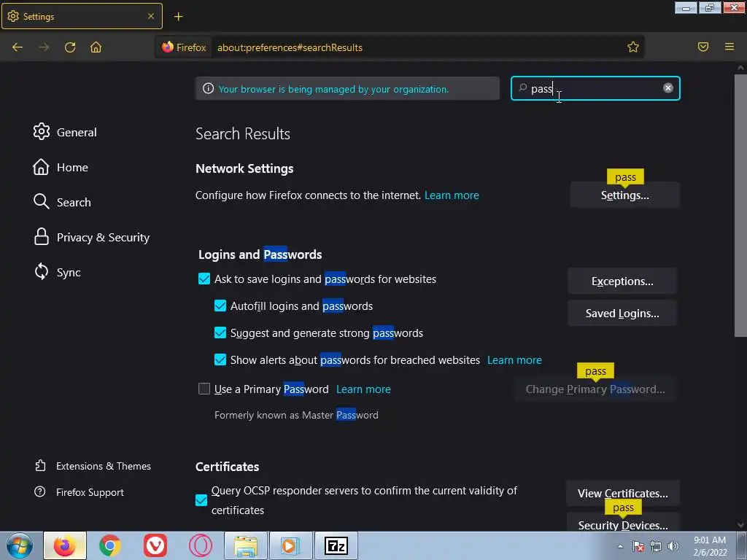Screen dimensions: 747x560
Task: Open a new tab with plus icon
Action: 178,17
